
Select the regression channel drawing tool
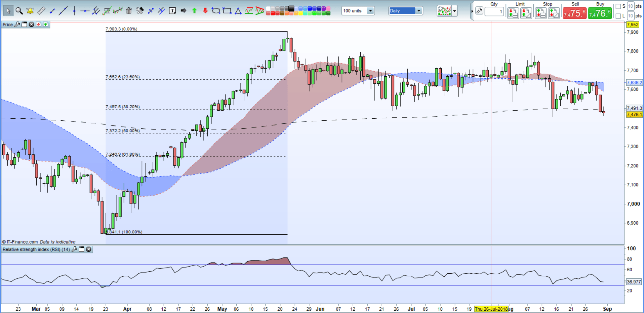[118, 11]
